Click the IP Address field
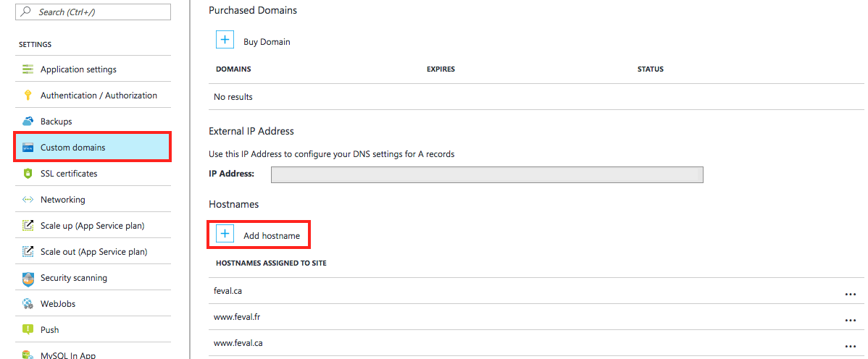 pos(487,174)
